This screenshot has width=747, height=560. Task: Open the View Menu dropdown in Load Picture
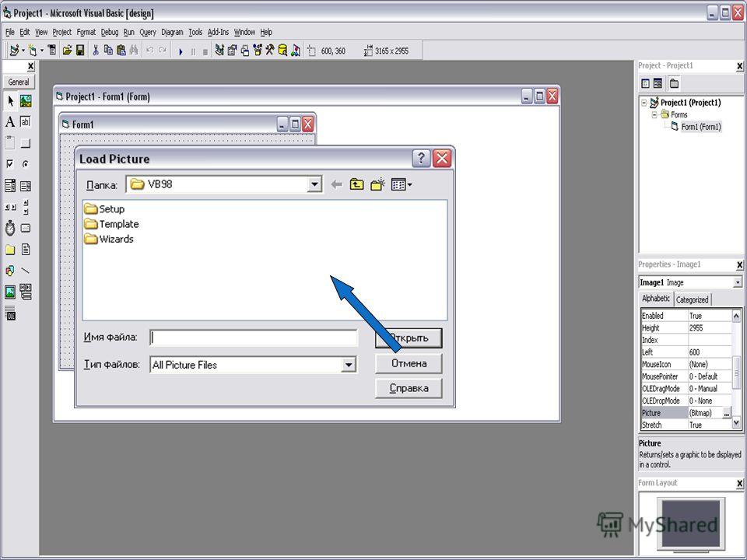pyautogui.click(x=402, y=184)
